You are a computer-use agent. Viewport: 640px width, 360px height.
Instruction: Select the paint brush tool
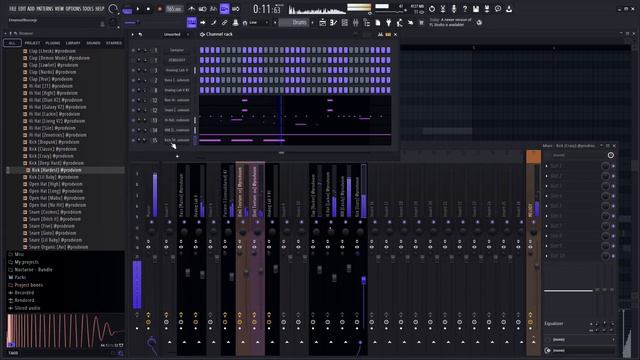[213, 23]
